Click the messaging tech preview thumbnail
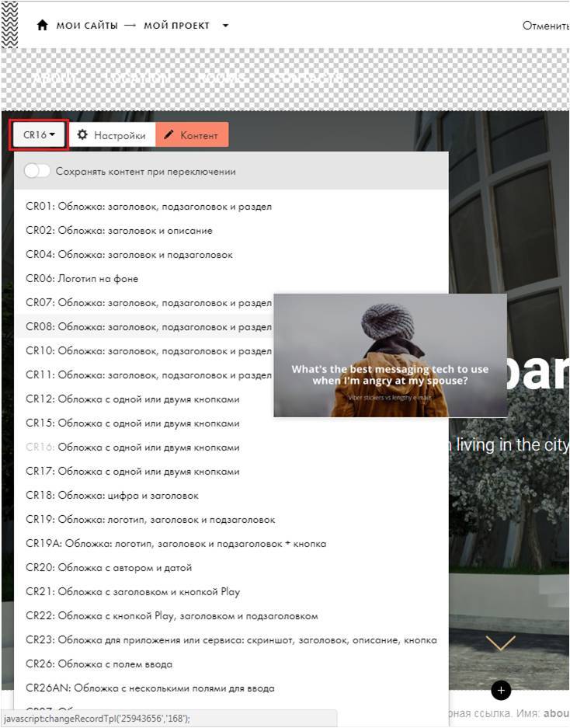This screenshot has height=728, width=570. 390,355
